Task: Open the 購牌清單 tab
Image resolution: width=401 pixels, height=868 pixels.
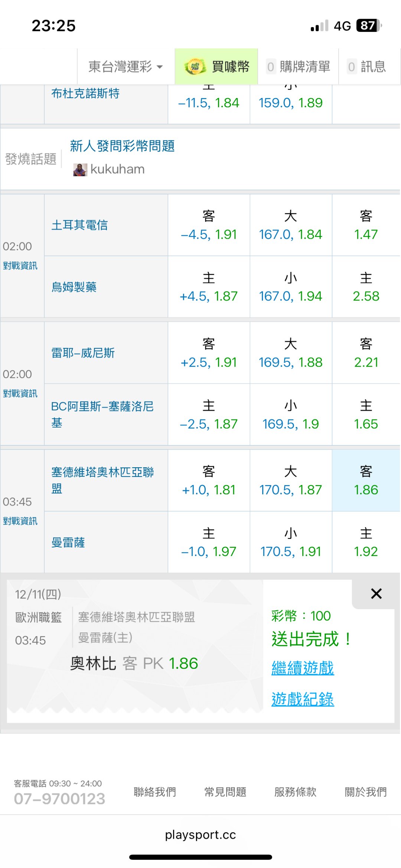Action: pyautogui.click(x=298, y=67)
